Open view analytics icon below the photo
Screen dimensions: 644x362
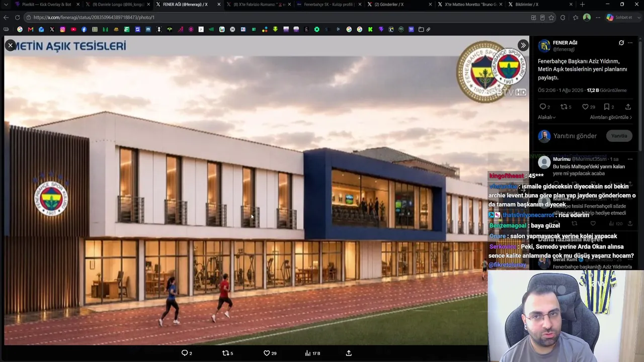click(307, 353)
